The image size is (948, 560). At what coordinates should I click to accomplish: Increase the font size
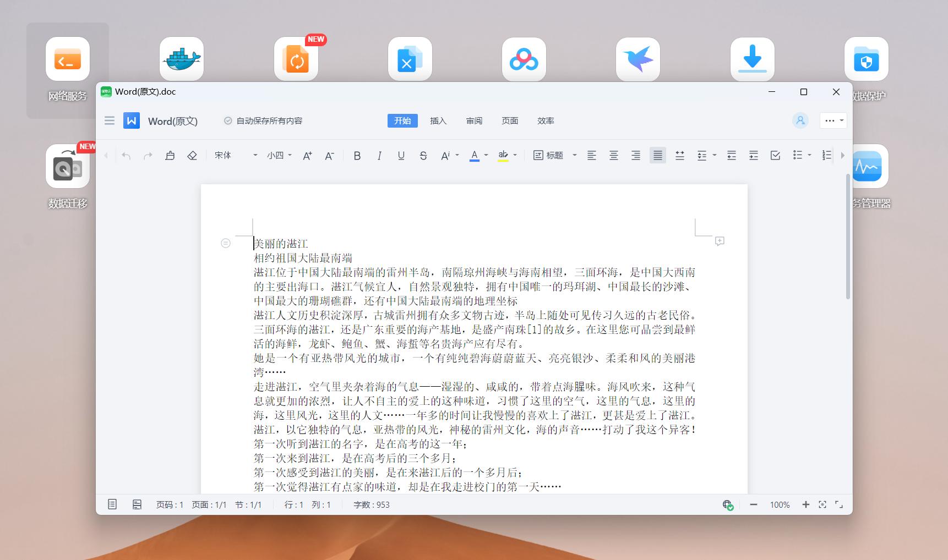[307, 155]
